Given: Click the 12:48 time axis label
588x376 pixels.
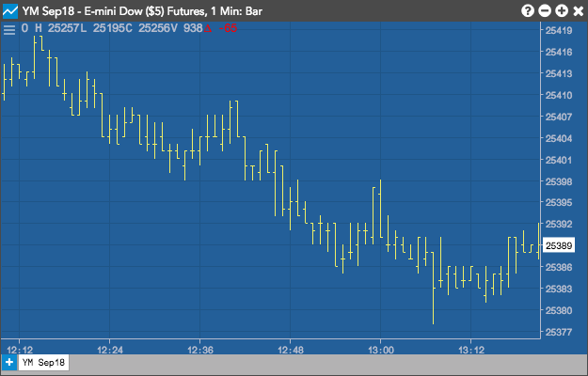Looking at the screenshot, I should coord(291,351).
